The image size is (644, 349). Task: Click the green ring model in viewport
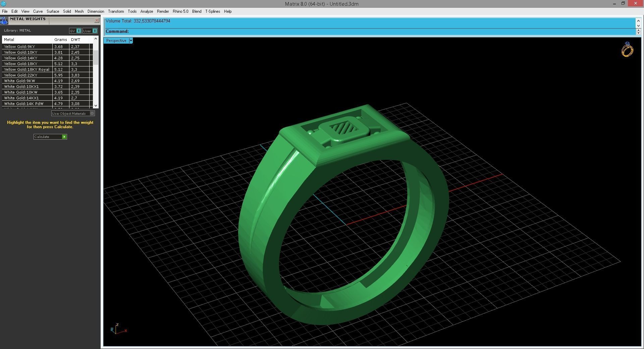coord(343,215)
